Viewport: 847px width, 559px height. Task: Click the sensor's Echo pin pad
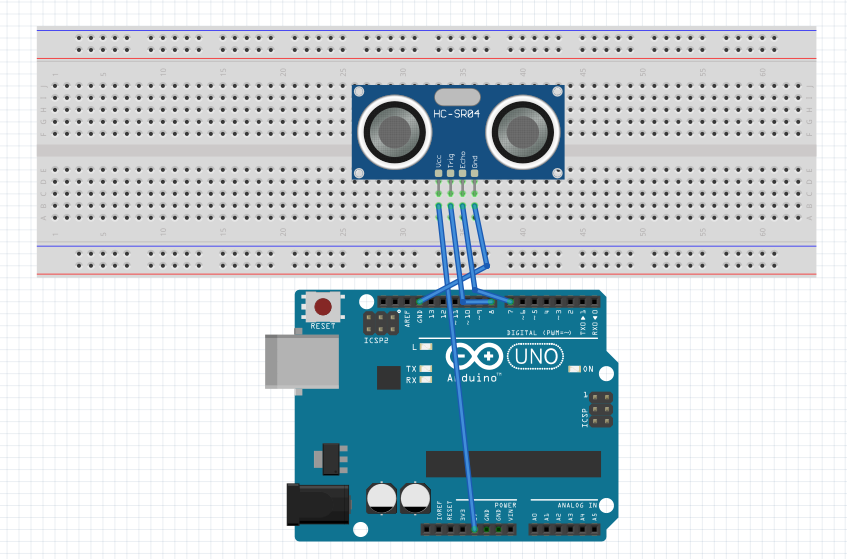[x=462, y=173]
